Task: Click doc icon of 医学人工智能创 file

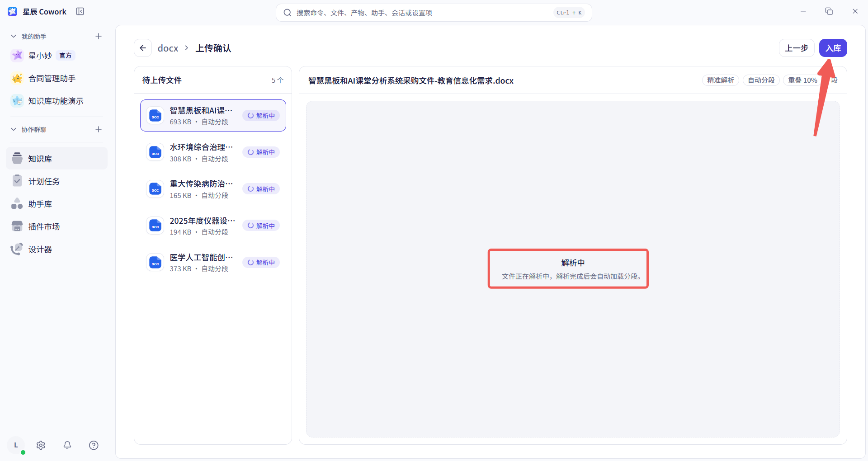Action: coord(155,262)
